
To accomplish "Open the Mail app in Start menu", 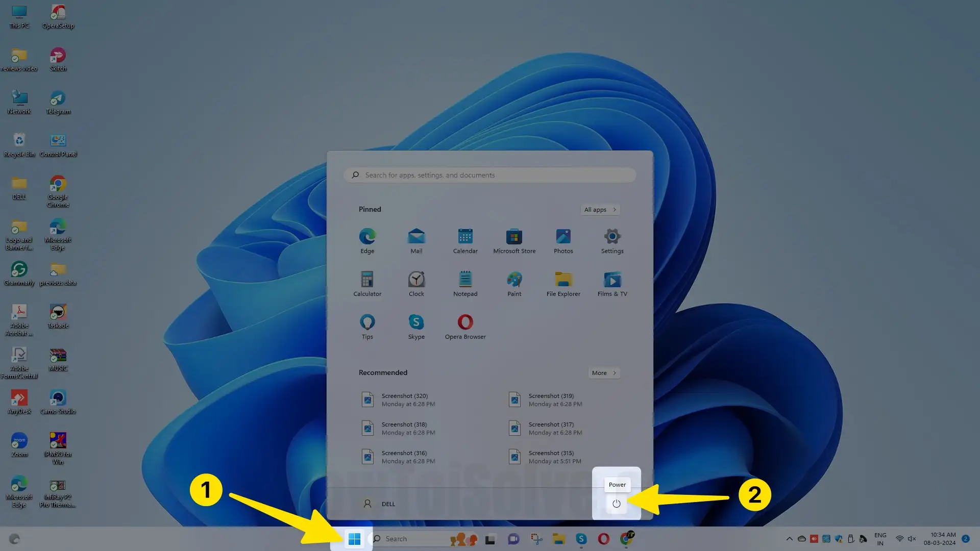I will pyautogui.click(x=416, y=241).
